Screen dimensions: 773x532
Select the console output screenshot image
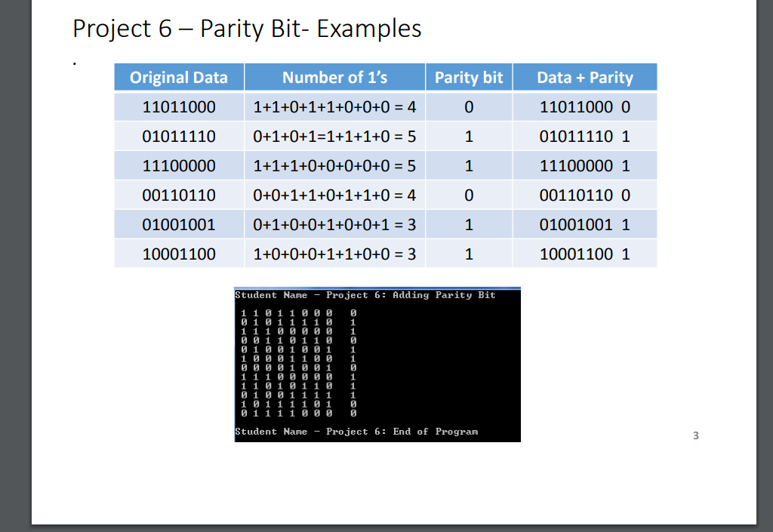(x=377, y=364)
